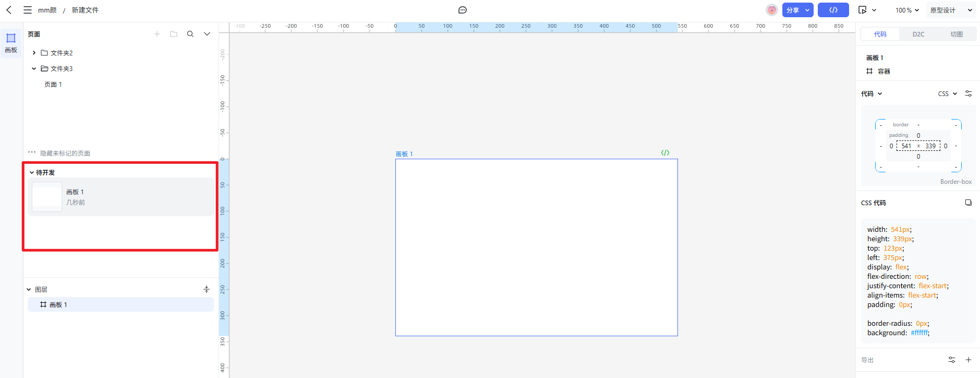Collapse the 待开发 section
The height and width of the screenshot is (378, 980).
[32, 172]
